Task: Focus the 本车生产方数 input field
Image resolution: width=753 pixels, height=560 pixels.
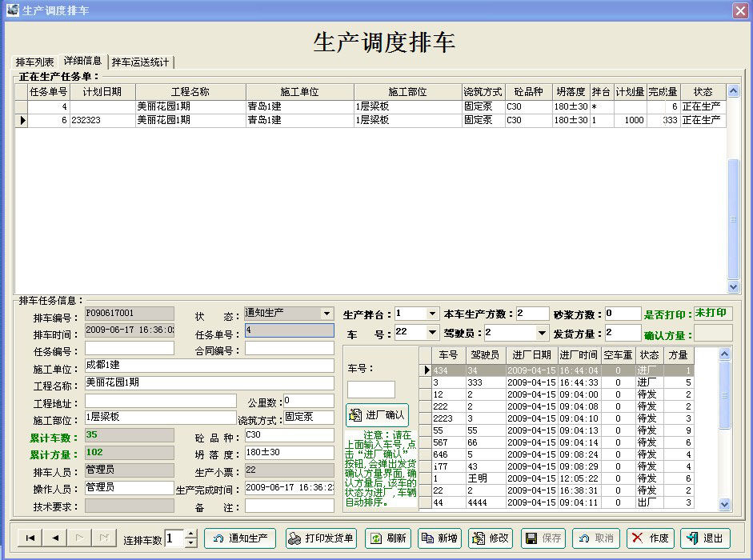Action: pyautogui.click(x=532, y=314)
